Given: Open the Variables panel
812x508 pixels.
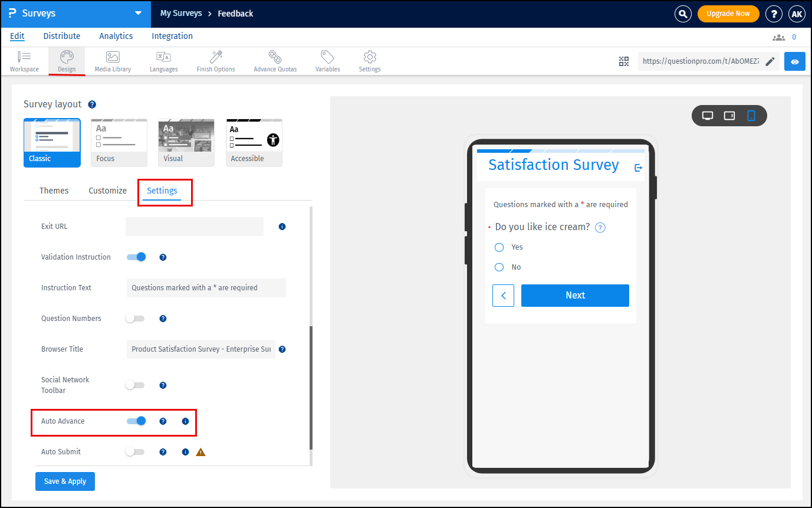Looking at the screenshot, I should (327, 61).
